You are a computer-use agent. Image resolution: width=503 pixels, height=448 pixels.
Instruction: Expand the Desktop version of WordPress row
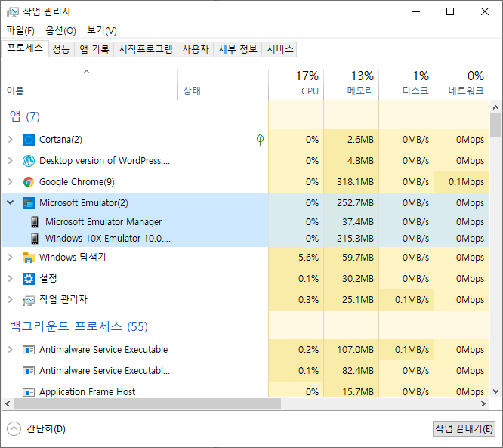click(x=11, y=161)
